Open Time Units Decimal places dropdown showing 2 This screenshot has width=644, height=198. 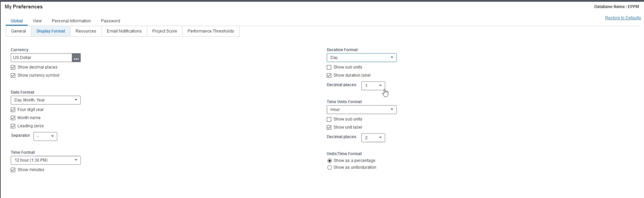pos(373,138)
